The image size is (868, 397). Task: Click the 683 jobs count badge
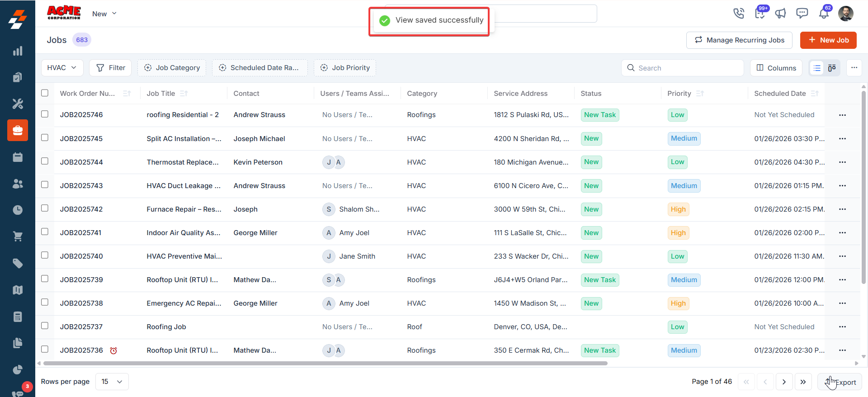tap(82, 40)
